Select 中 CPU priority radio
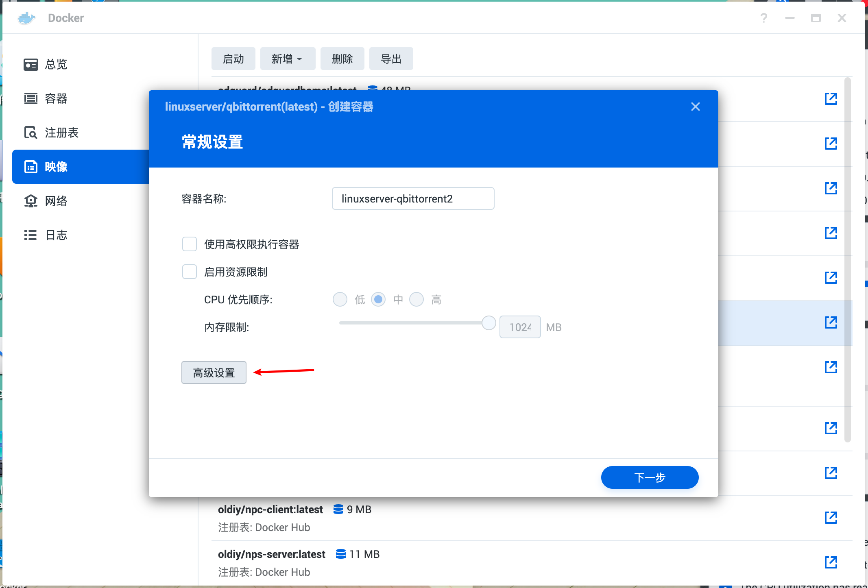 coord(378,299)
